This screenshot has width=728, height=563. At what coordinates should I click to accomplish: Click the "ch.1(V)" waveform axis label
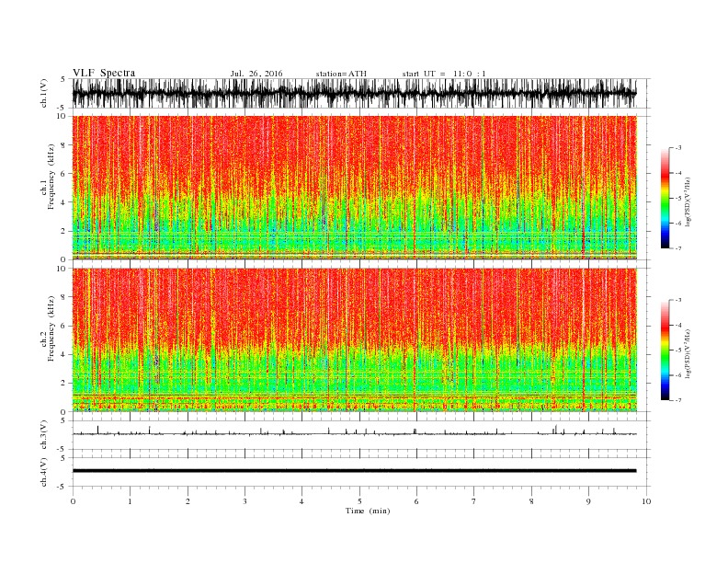[x=44, y=93]
